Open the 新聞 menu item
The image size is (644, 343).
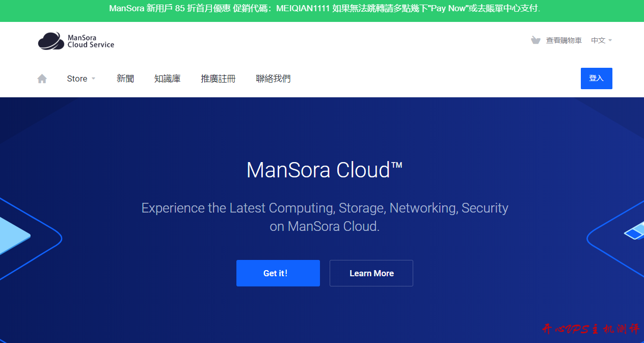click(x=125, y=78)
